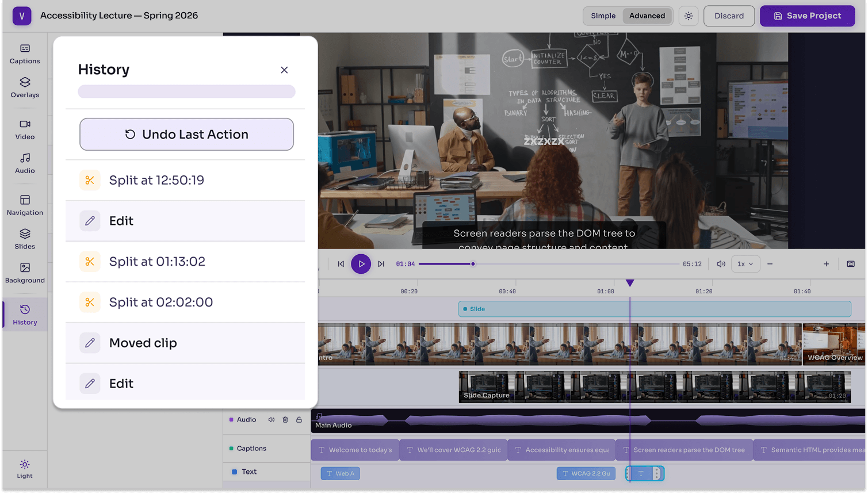This screenshot has height=494, width=868.
Task: Toggle theme with the sun icon button
Action: [689, 16]
